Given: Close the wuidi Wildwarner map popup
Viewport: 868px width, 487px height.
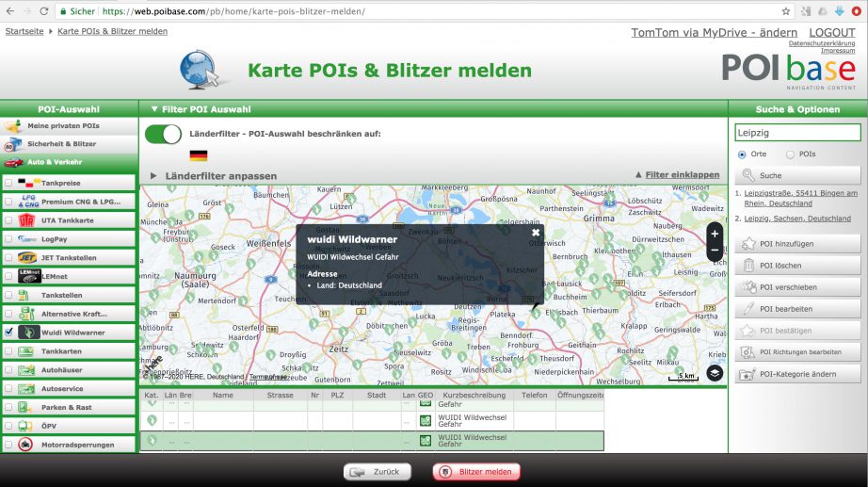Looking at the screenshot, I should (x=536, y=232).
